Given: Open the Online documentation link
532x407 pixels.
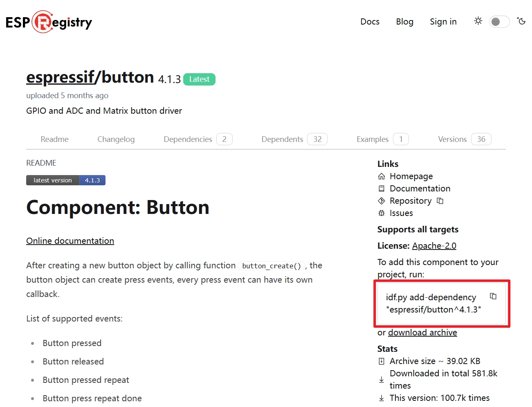Looking at the screenshot, I should (x=70, y=241).
